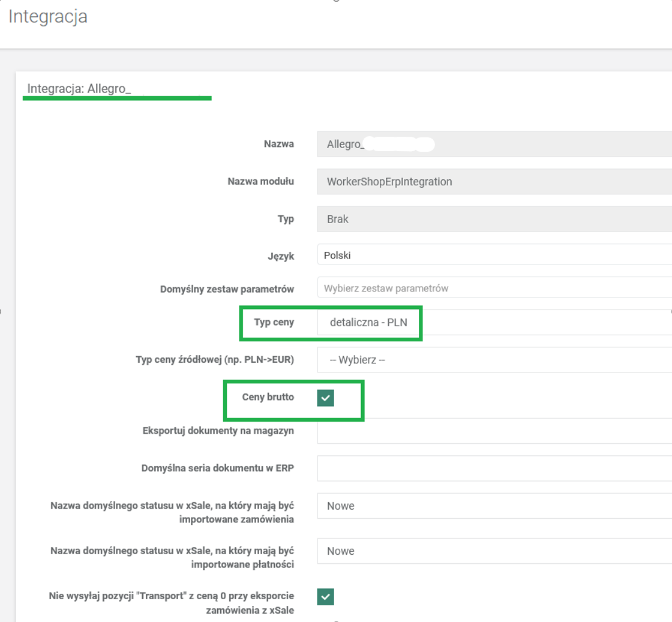Image resolution: width=672 pixels, height=622 pixels.
Task: Click the Typ ceny label text
Action: (x=274, y=322)
